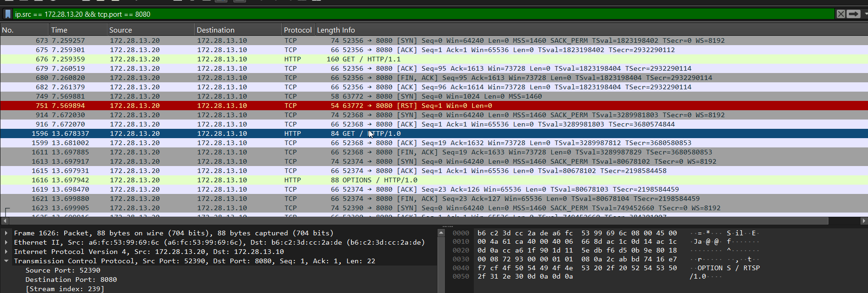
Task: Select packet 1615 at time 13.697931
Action: pyautogui.click(x=434, y=171)
